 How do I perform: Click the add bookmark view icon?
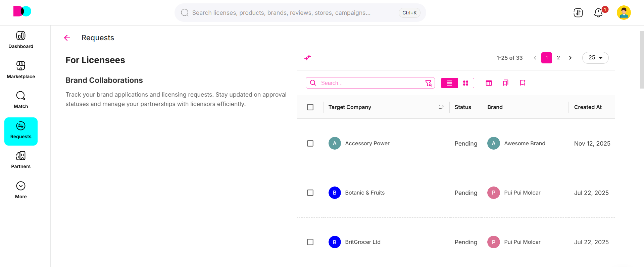click(523, 83)
